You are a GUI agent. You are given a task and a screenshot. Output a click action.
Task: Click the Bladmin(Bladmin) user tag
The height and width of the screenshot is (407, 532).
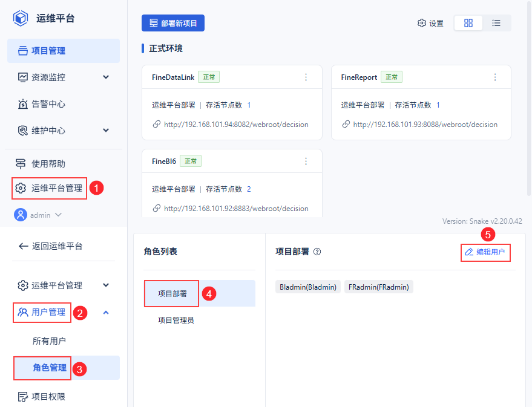point(307,287)
